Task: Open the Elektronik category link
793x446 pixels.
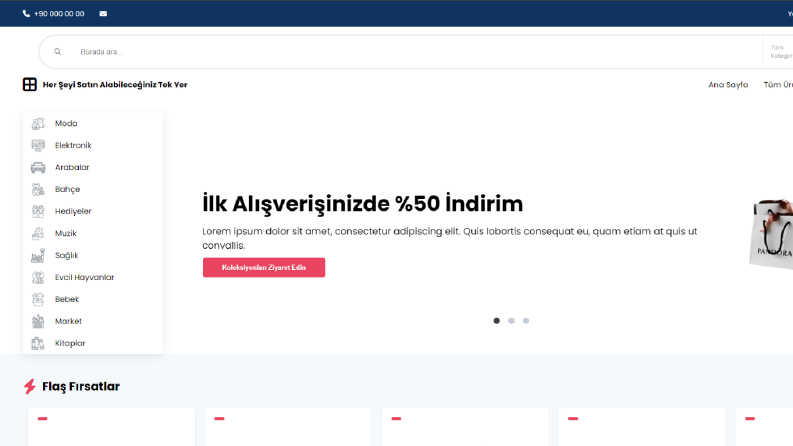Action: tap(73, 145)
